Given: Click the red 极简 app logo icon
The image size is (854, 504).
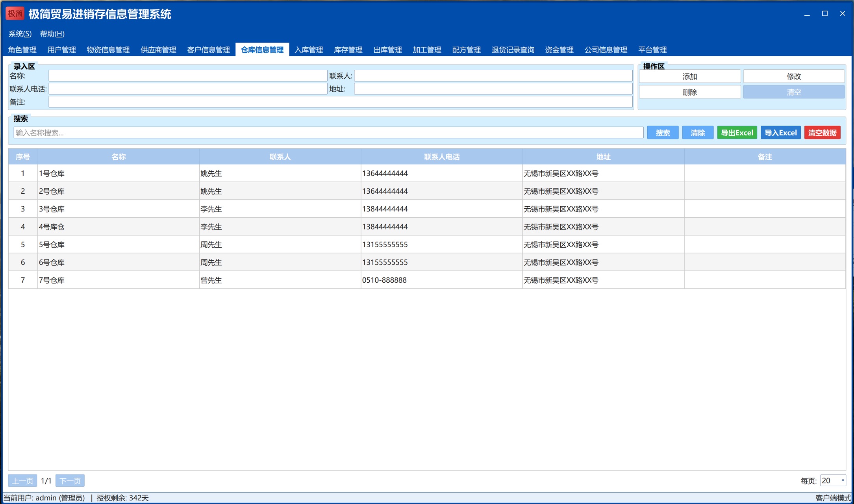Looking at the screenshot, I should pyautogui.click(x=15, y=14).
